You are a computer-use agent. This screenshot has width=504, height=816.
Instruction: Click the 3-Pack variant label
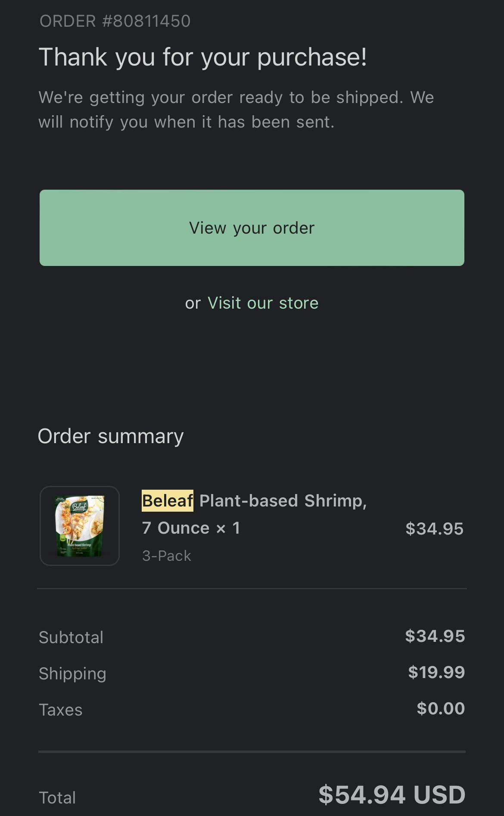(x=166, y=555)
